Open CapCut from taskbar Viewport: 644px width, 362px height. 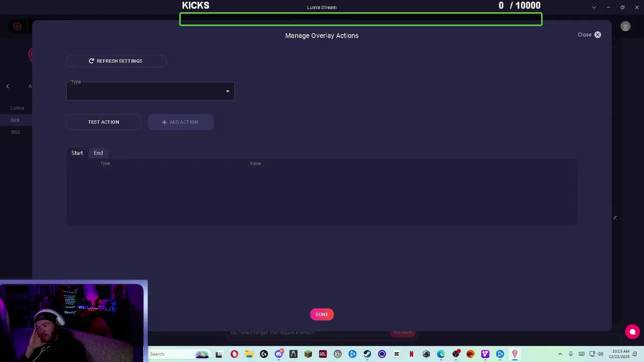(x=396, y=354)
